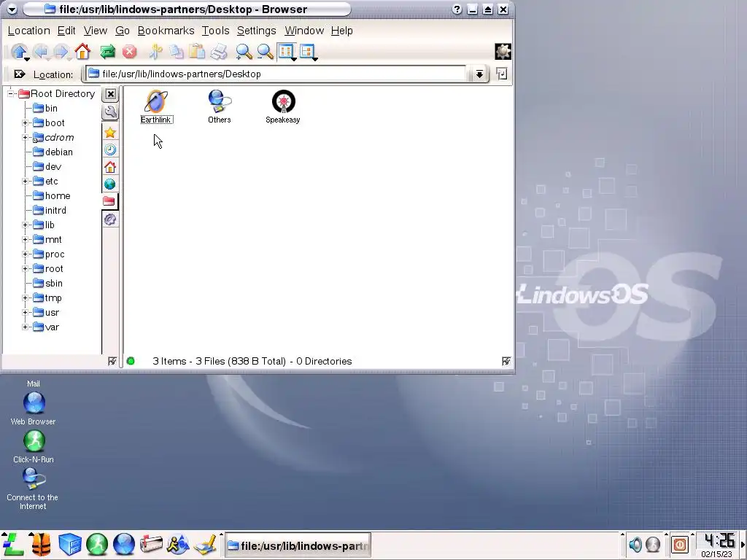Select the Earthlink file icon
The width and height of the screenshot is (747, 560).
156,106
